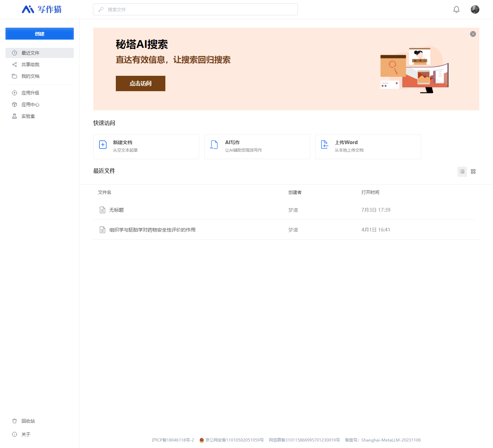Image resolution: width=493 pixels, height=448 pixels.
Task: Click the 实验室 flask icon
Action: 14,116
